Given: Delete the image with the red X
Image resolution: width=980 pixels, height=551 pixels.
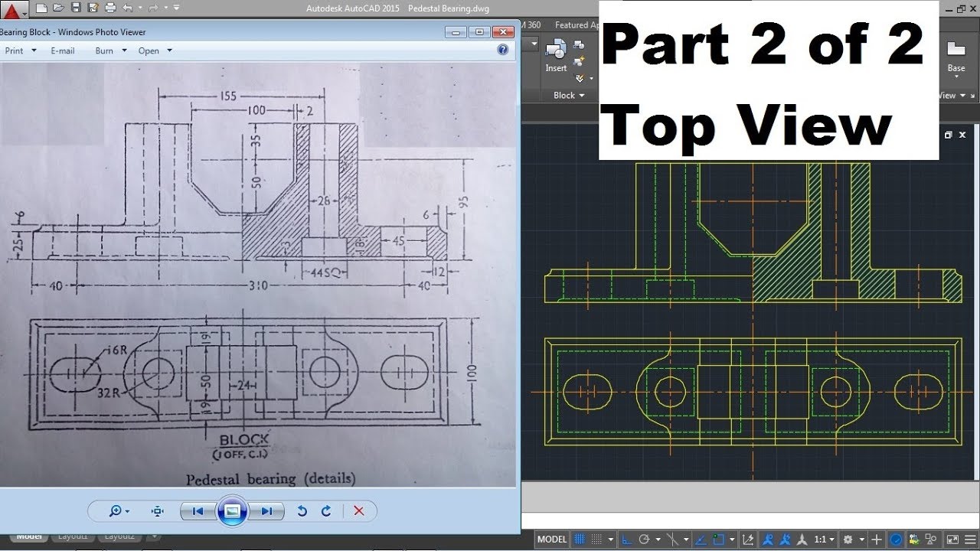Looking at the screenshot, I should tap(358, 511).
